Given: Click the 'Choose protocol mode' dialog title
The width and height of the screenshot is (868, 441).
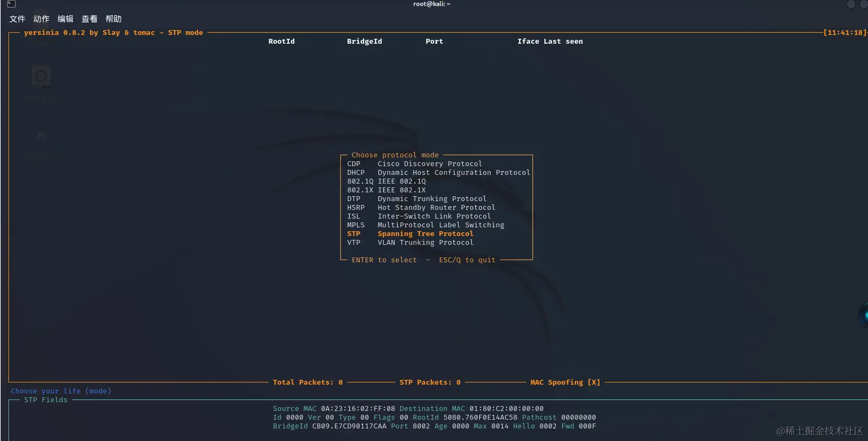Looking at the screenshot, I should 395,155.
